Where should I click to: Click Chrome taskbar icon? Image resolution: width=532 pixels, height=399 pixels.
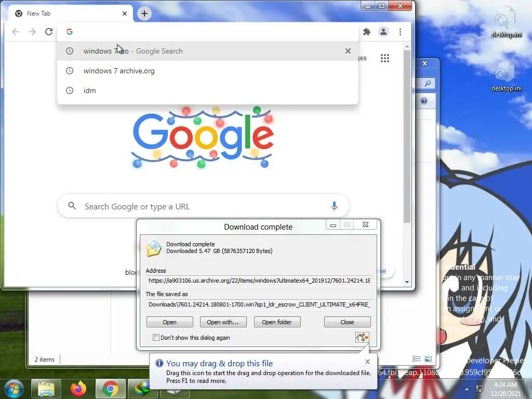[111, 389]
